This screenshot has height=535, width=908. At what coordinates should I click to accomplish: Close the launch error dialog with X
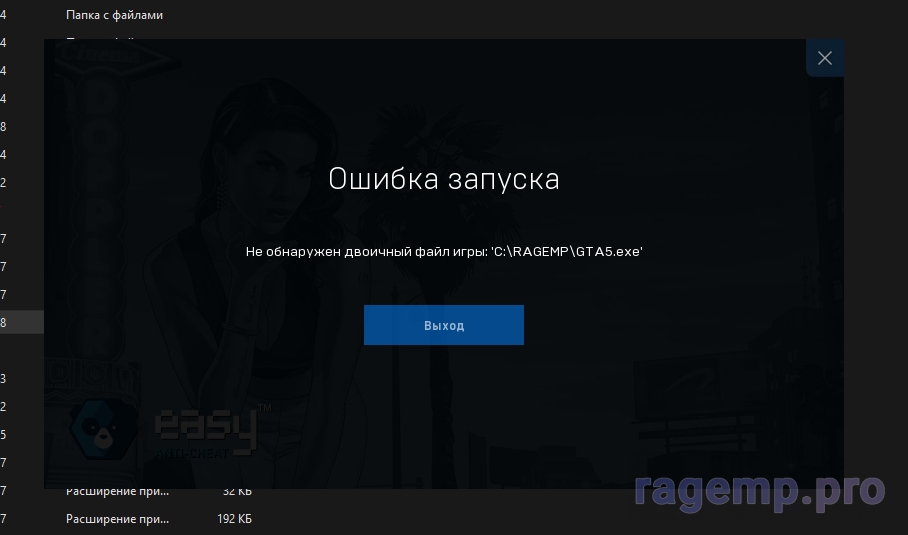825,58
